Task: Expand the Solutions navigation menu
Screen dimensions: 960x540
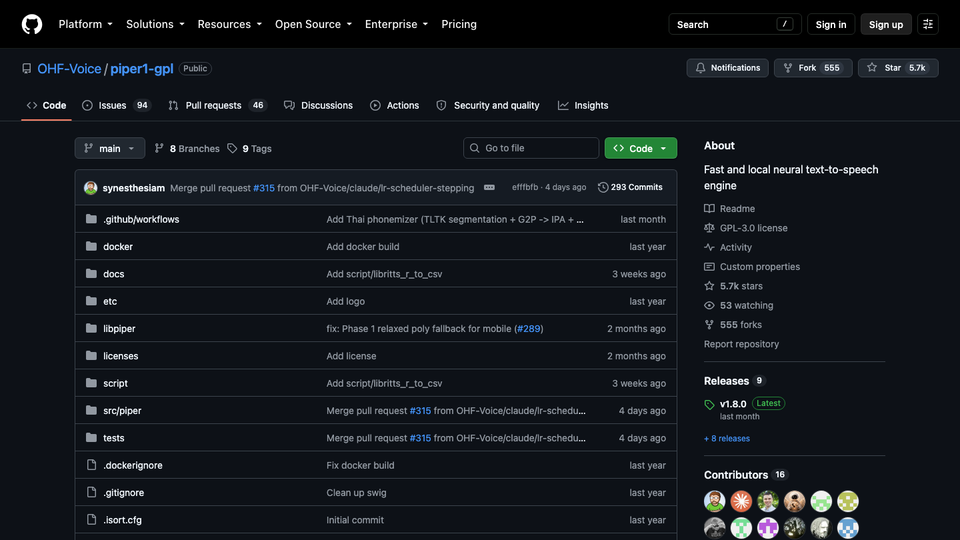Action: (x=155, y=24)
